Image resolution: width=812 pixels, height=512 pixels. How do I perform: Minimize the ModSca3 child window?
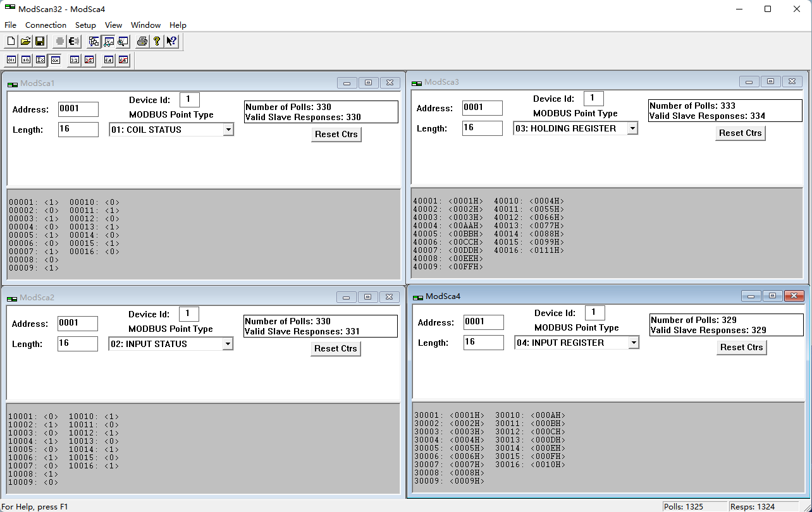pos(750,82)
